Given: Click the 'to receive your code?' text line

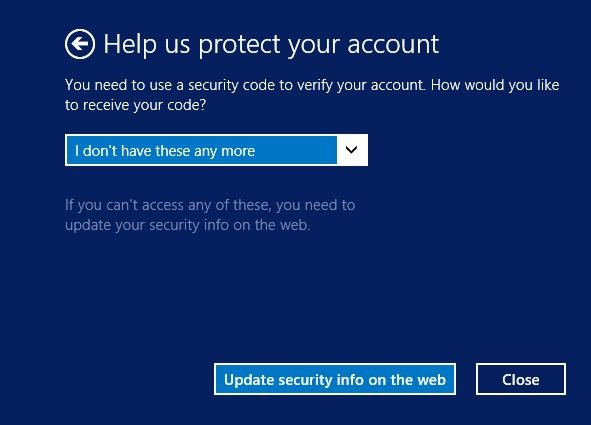Looking at the screenshot, I should tap(135, 105).
